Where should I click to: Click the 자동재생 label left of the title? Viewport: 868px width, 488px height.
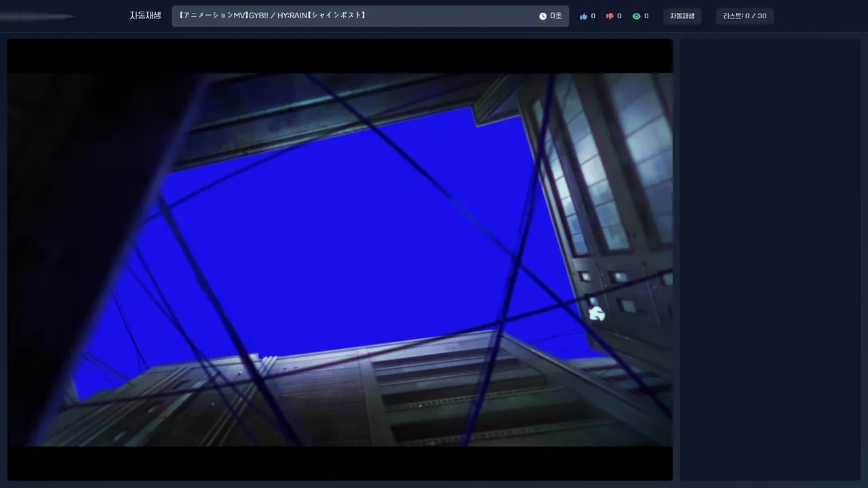[x=145, y=16]
